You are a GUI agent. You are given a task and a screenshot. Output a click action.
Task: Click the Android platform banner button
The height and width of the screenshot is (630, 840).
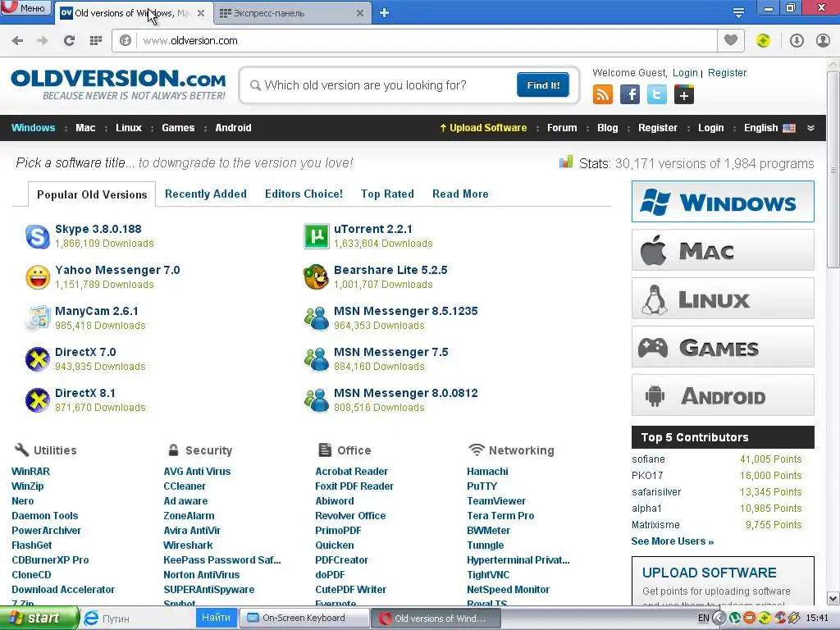tap(723, 395)
